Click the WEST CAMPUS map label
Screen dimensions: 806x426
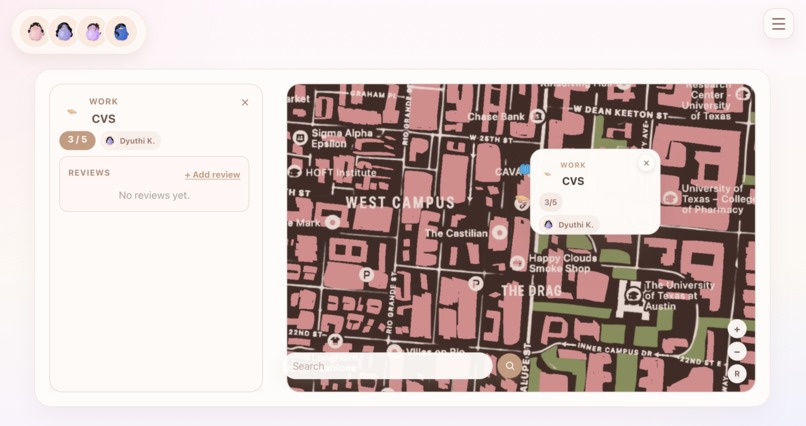[x=400, y=202]
